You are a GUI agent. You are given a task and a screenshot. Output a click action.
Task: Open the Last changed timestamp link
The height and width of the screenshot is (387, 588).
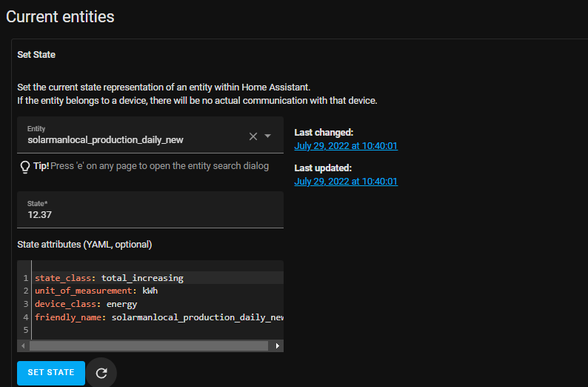tap(346, 145)
